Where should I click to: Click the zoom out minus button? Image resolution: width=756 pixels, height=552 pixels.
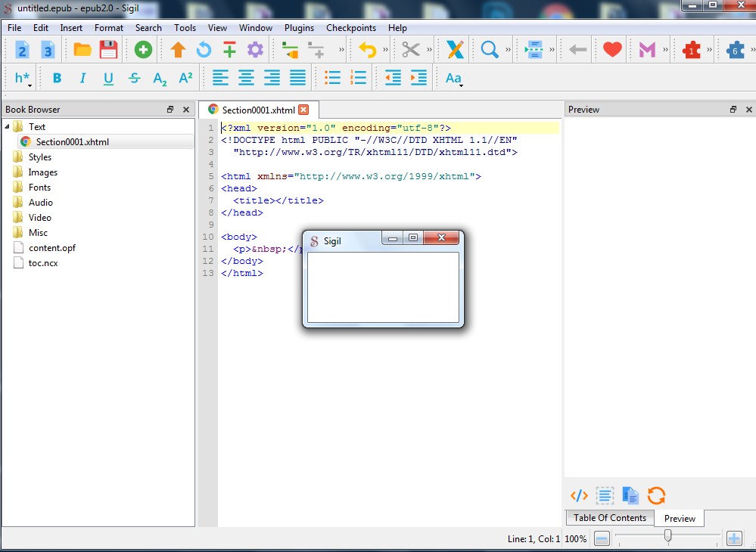602,538
